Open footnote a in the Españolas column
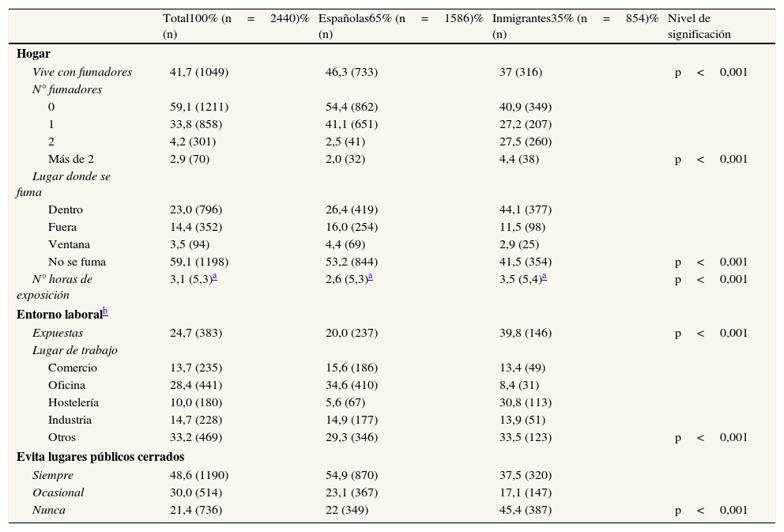The height and width of the screenshot is (532, 784). pyautogui.click(x=370, y=276)
